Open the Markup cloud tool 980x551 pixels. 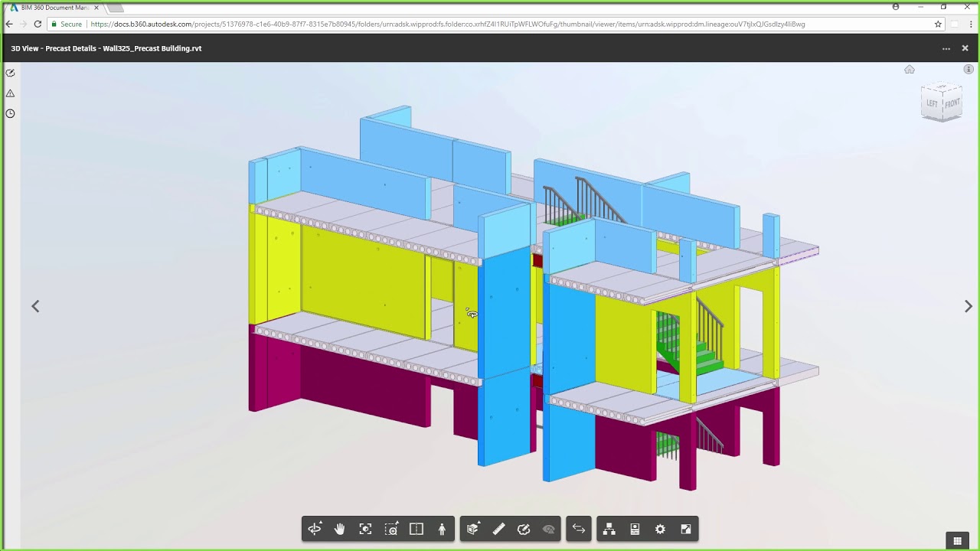[524, 529]
